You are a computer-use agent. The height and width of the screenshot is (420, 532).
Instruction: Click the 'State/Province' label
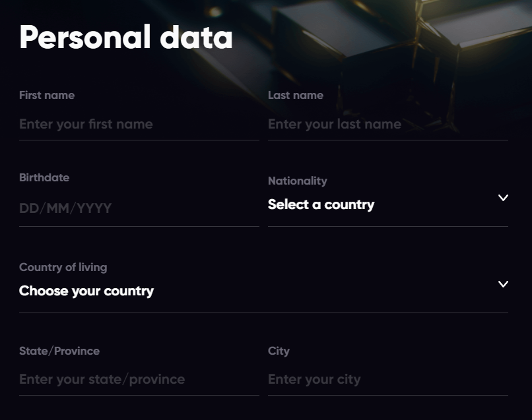(59, 351)
